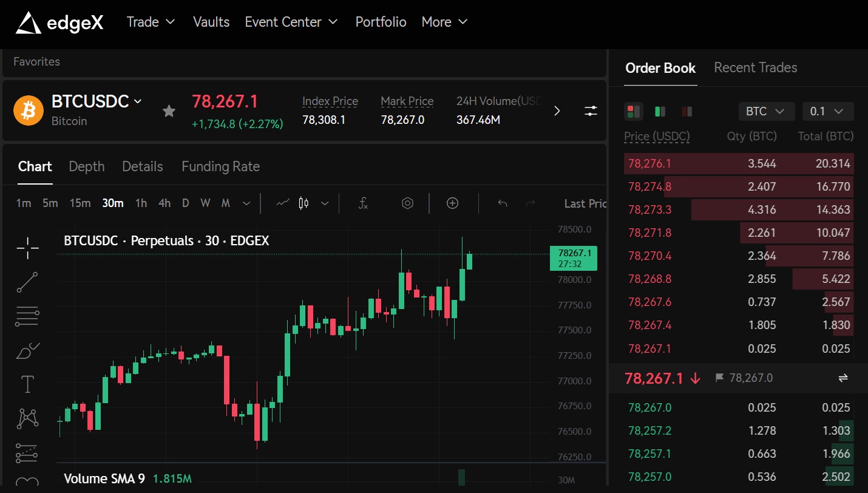The height and width of the screenshot is (493, 868).
Task: Undo last chart action
Action: click(502, 203)
